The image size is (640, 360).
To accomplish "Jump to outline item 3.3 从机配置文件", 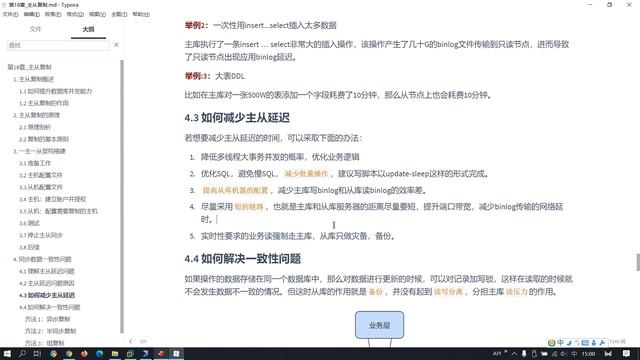I will pyautogui.click(x=41, y=187).
